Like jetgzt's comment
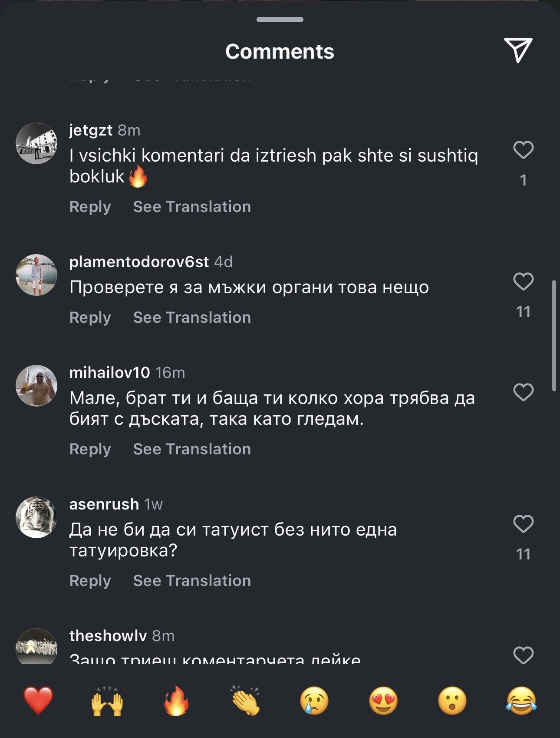Screen dimensions: 560x738 pos(523,150)
